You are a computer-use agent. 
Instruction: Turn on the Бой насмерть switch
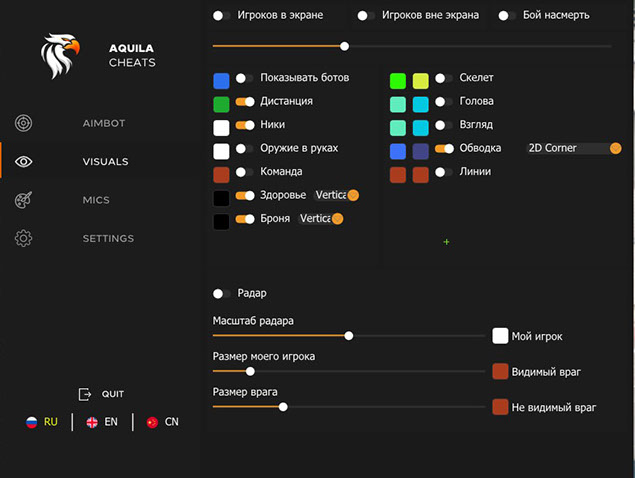pos(507,16)
